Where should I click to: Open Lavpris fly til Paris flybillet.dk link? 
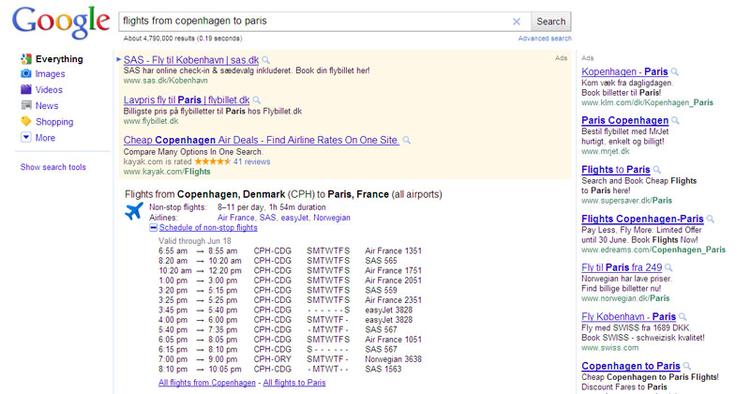click(x=187, y=100)
